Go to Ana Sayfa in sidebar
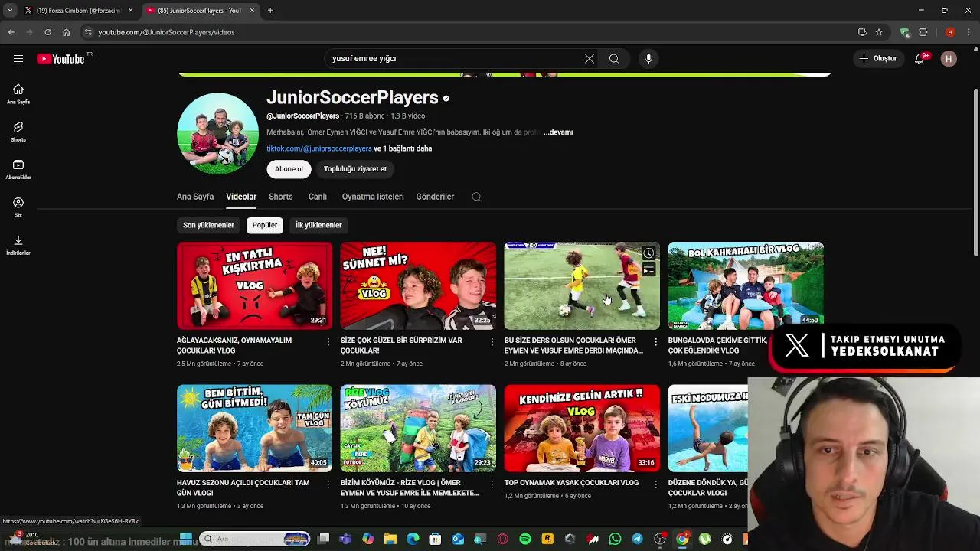The width and height of the screenshot is (980, 551). (18, 94)
